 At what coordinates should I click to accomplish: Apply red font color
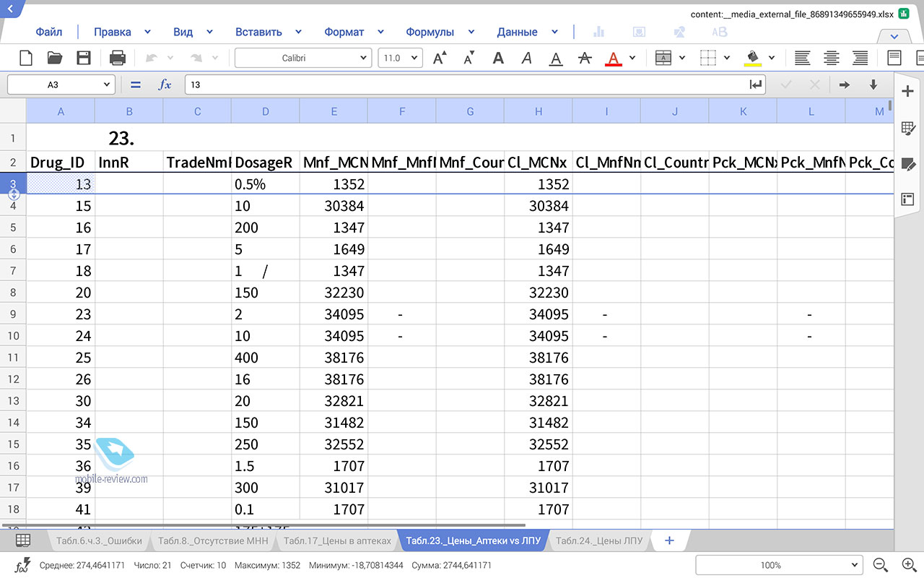tap(614, 59)
